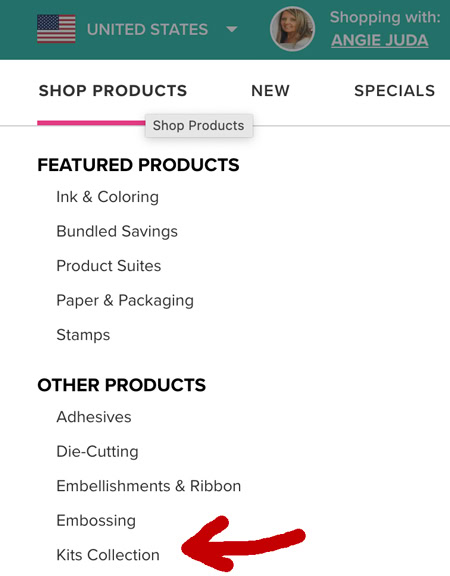Open the Stamps category
This screenshot has width=450, height=576.
coord(83,335)
